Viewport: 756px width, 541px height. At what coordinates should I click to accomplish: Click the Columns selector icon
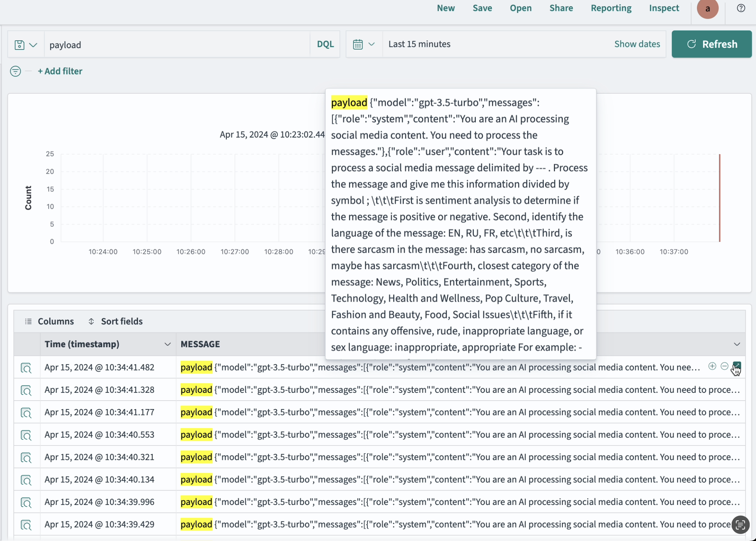28,321
